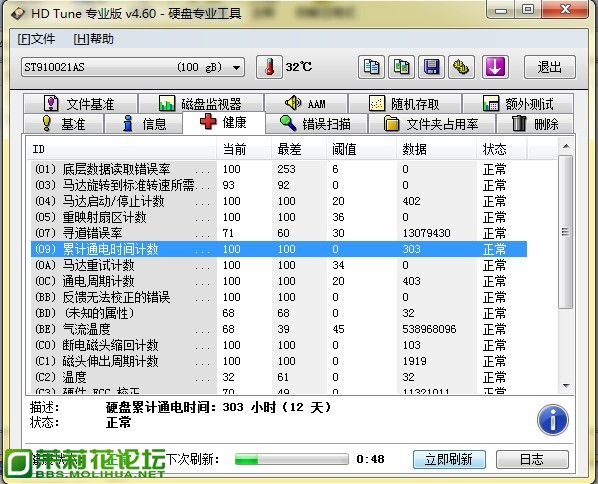Image resolution: width=598 pixels, height=484 pixels.
Task: Select the (BE) 气流温度 row
Action: point(278,329)
